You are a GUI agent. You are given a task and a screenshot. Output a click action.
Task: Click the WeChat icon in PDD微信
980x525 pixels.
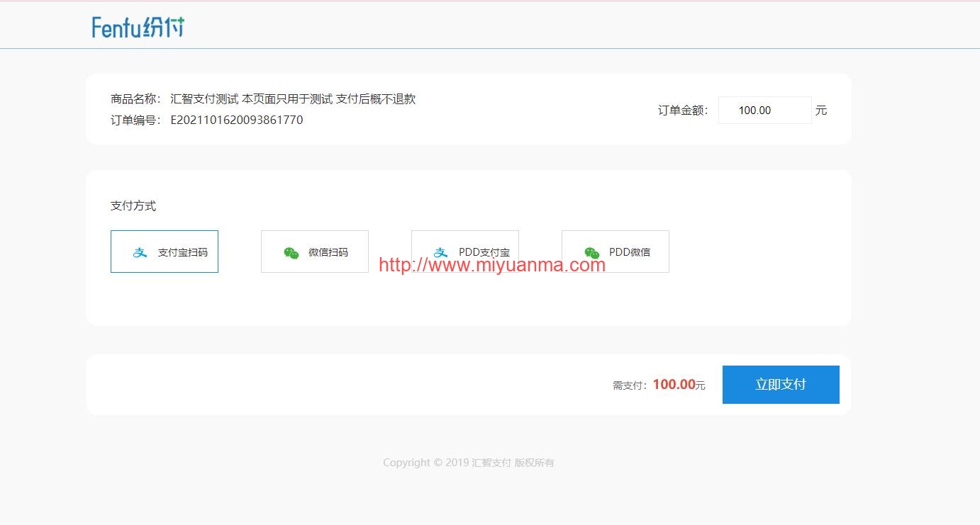[591, 253]
